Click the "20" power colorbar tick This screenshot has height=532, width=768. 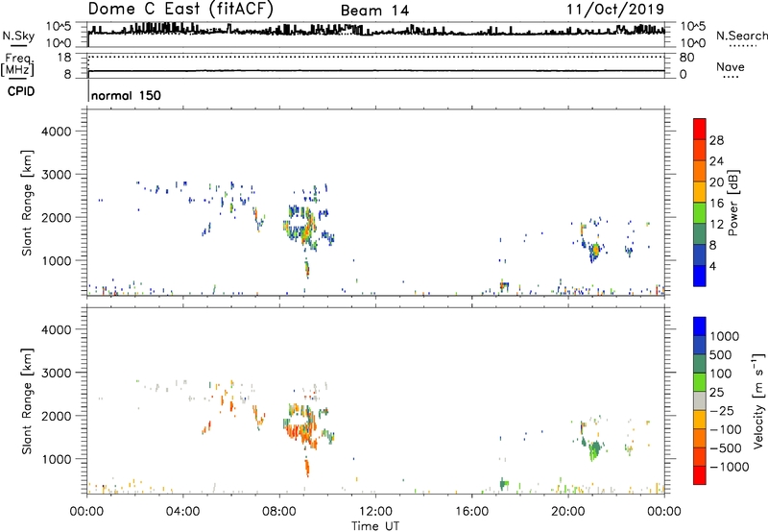tap(716, 182)
